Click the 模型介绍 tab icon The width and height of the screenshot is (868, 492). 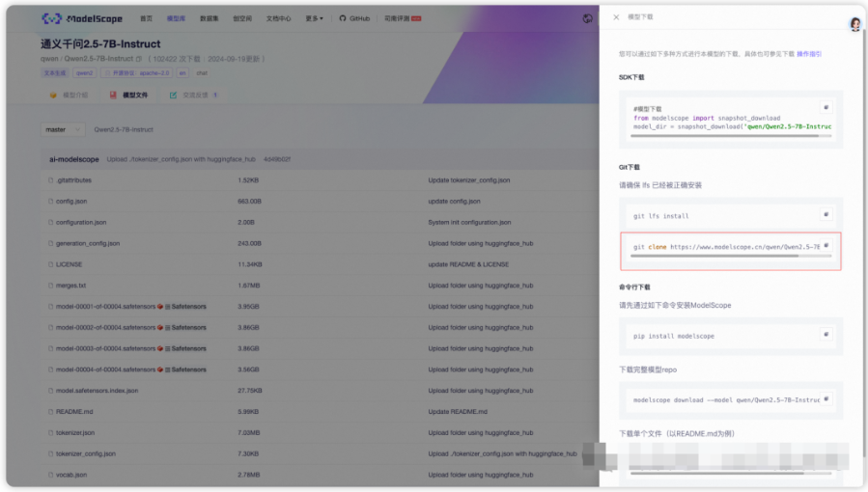tap(53, 96)
